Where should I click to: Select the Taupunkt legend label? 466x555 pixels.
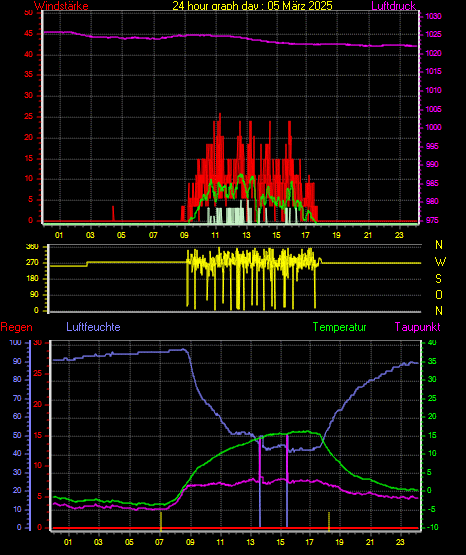point(418,327)
